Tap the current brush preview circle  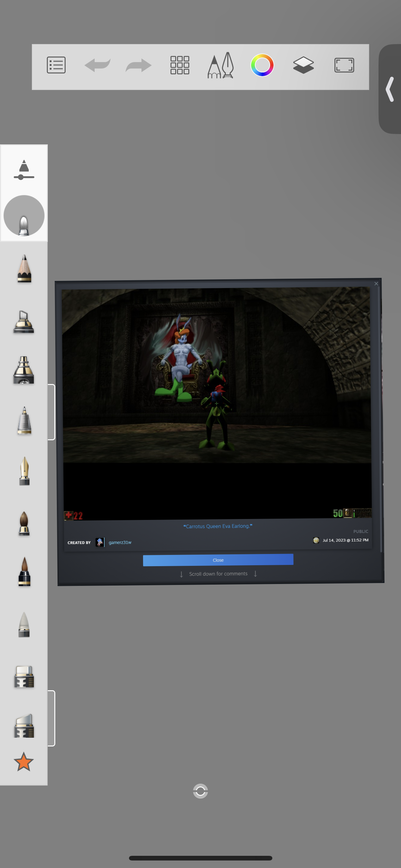click(x=24, y=216)
